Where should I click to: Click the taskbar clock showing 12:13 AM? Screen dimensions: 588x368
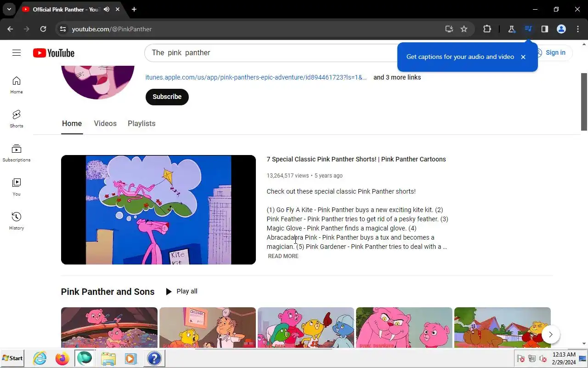[564, 358]
